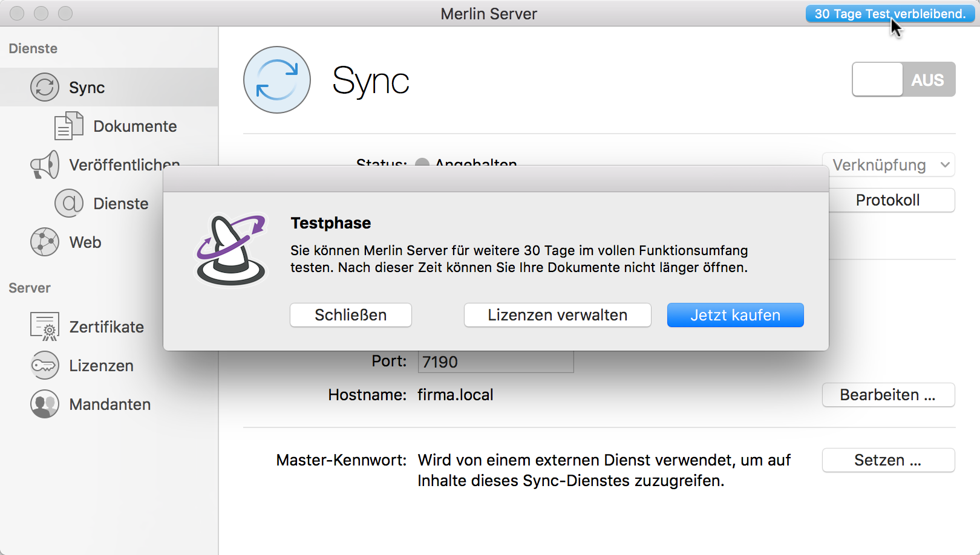Click the Port: label
Image resolution: width=980 pixels, height=555 pixels.
tap(389, 361)
